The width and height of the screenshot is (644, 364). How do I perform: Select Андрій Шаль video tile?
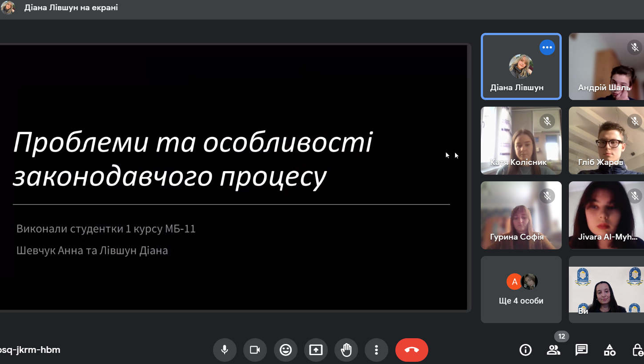click(606, 67)
